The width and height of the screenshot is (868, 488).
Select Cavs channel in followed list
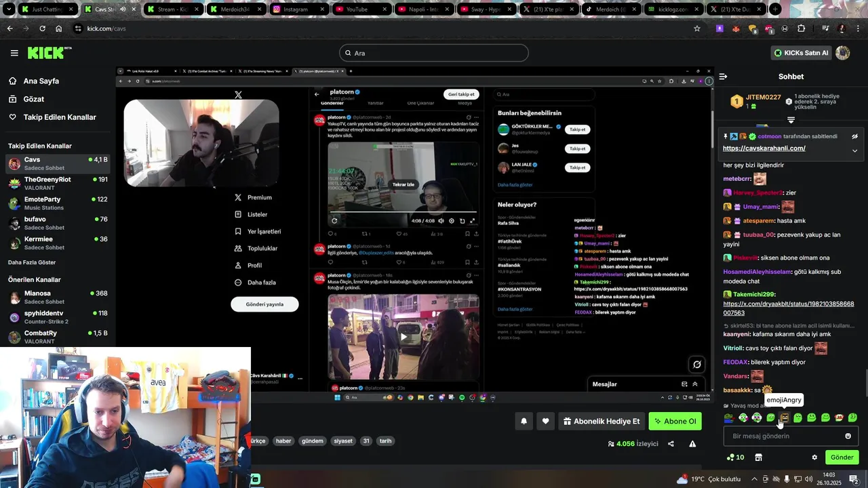click(x=58, y=164)
